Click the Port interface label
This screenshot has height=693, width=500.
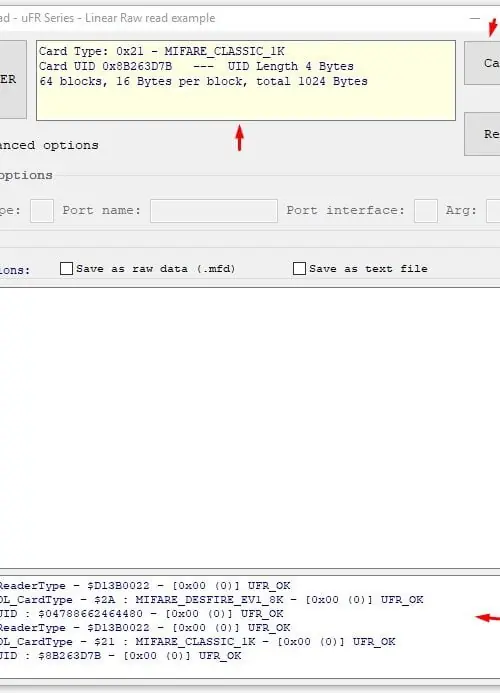coord(346,210)
